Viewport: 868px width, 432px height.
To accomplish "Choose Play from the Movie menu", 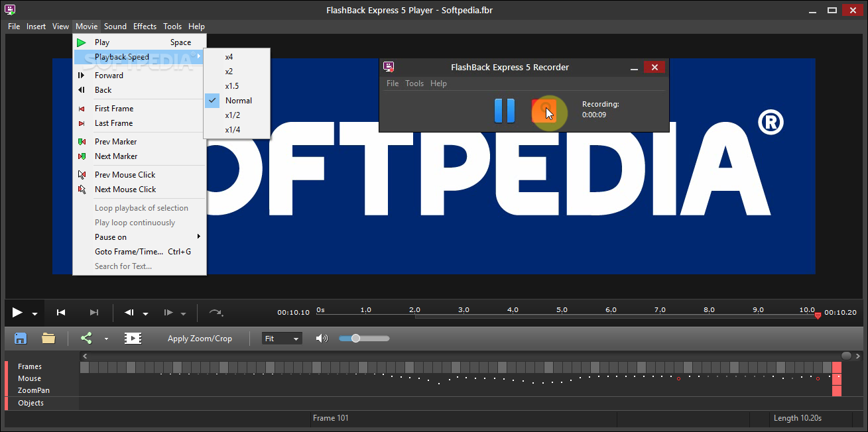I will tap(139, 42).
